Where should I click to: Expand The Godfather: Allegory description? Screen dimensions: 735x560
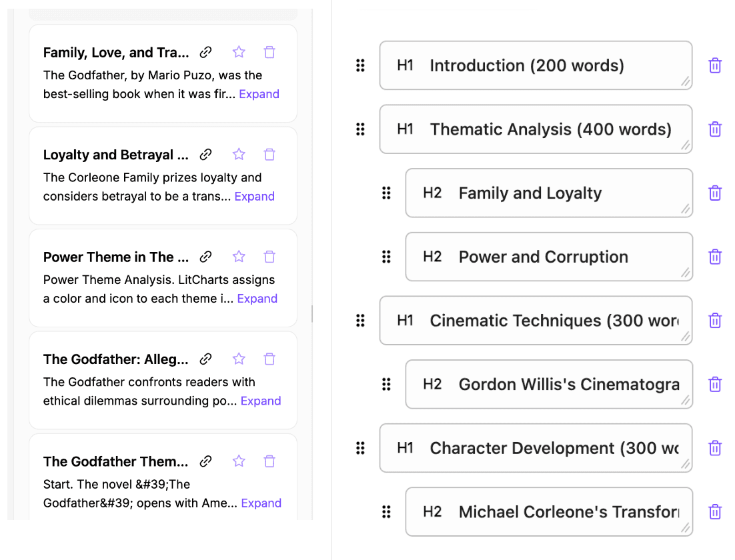[260, 401]
